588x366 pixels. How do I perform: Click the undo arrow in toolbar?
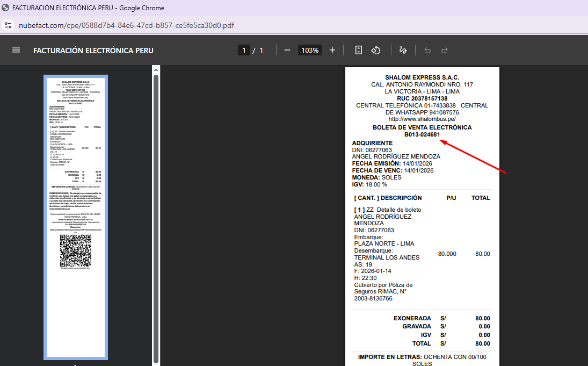(427, 50)
